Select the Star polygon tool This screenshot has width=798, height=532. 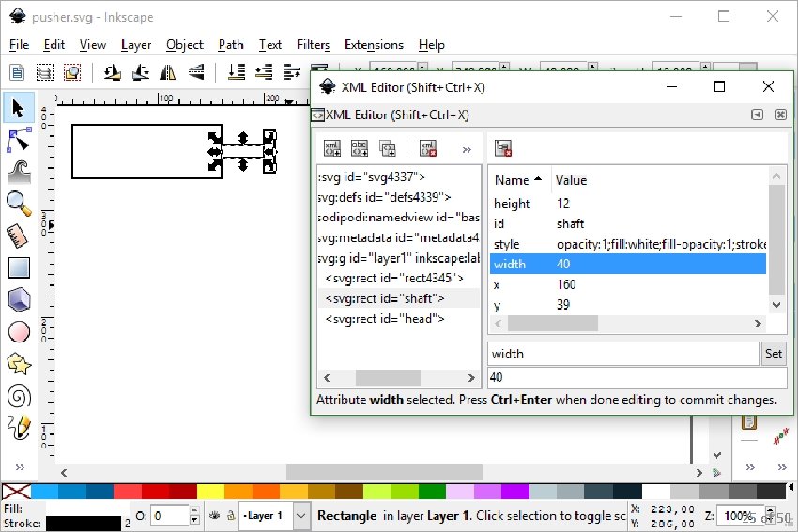coord(19,364)
